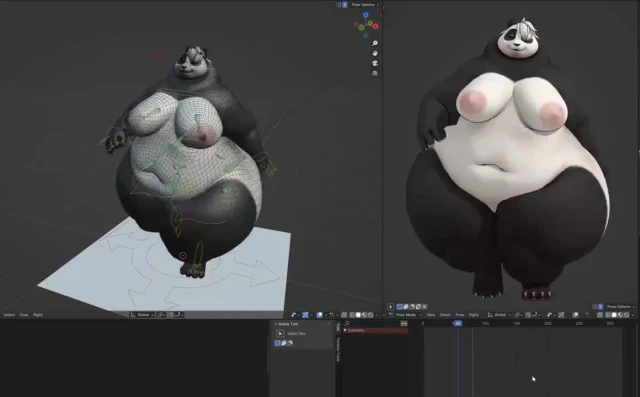The image size is (640, 397).
Task: Open object visibility dropdown in right viewport header
Action: 550,315
